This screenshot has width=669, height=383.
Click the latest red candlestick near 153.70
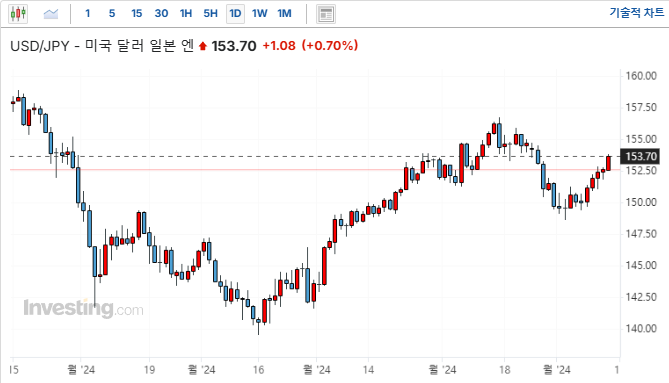pyautogui.click(x=608, y=163)
